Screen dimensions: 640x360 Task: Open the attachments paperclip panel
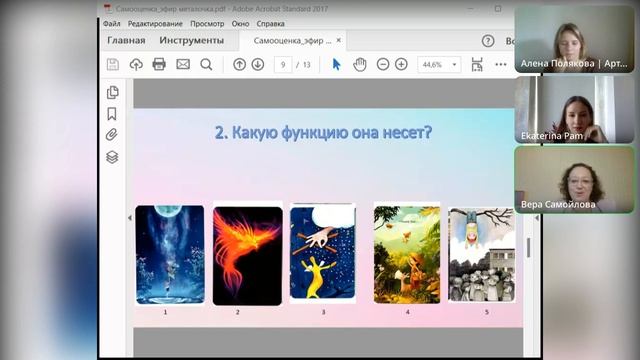pos(112,135)
